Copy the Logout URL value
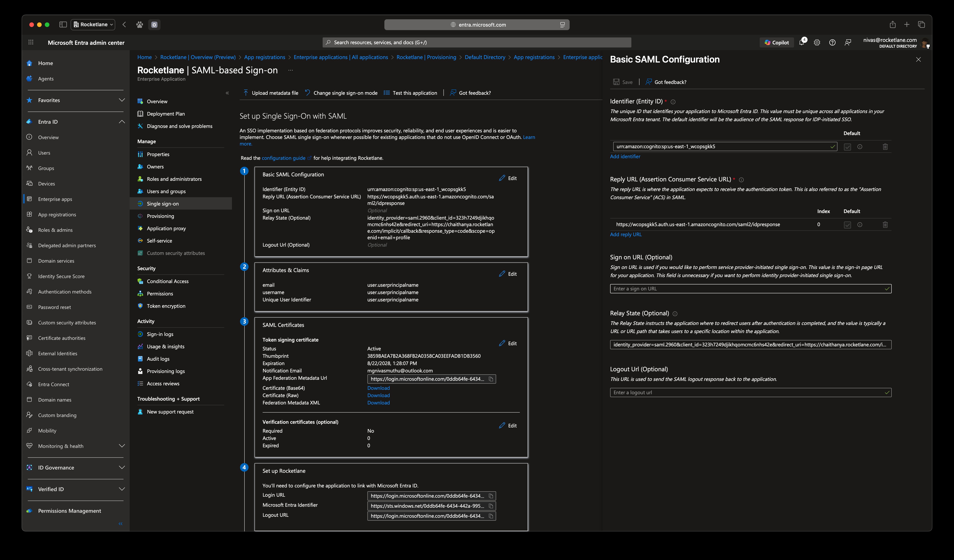The width and height of the screenshot is (954, 560). pos(491,516)
